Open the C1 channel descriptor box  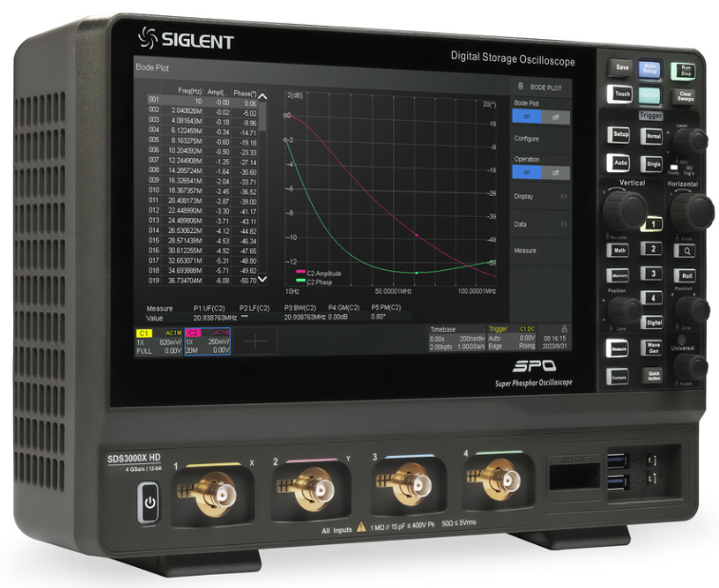coord(159,343)
